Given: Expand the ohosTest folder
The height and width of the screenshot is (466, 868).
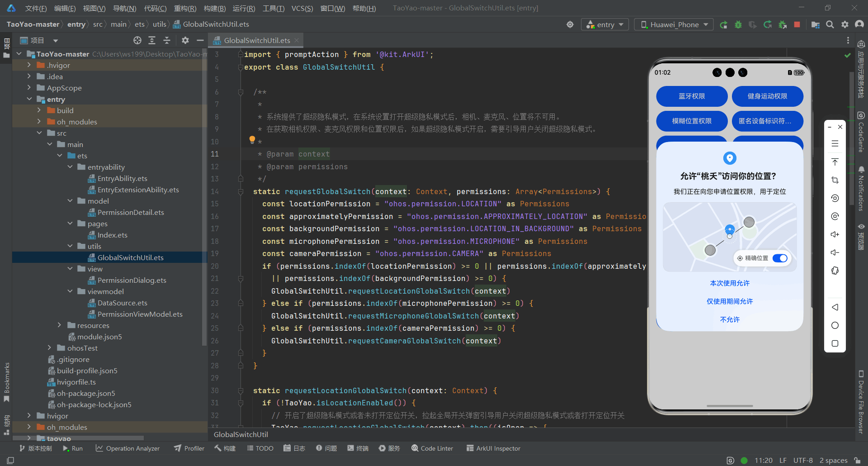Looking at the screenshot, I should 49,348.
